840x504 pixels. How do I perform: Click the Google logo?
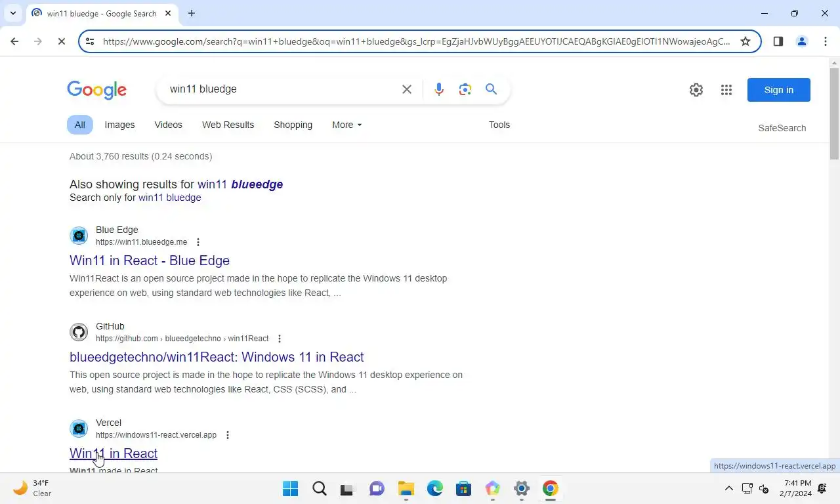pos(96,90)
